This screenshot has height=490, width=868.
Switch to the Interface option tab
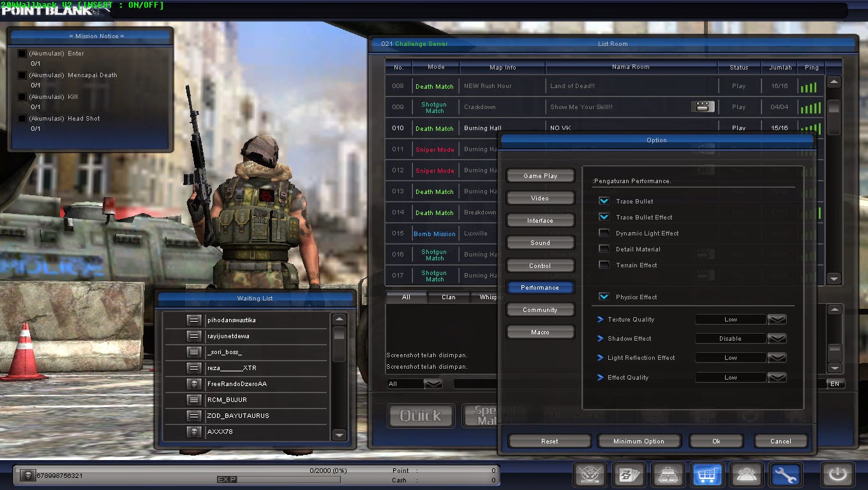click(x=541, y=221)
